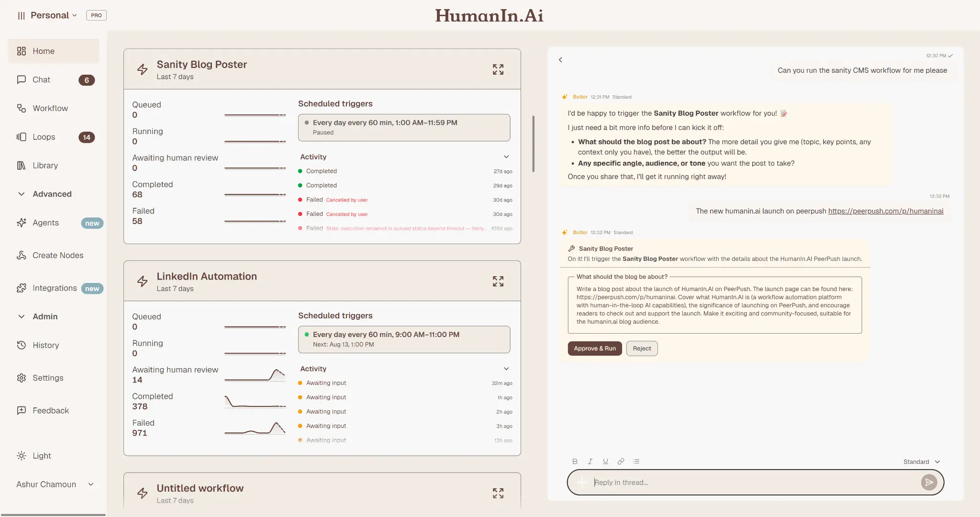This screenshot has width=980, height=517.
Task: Click the PRO plan badge
Action: click(x=96, y=15)
